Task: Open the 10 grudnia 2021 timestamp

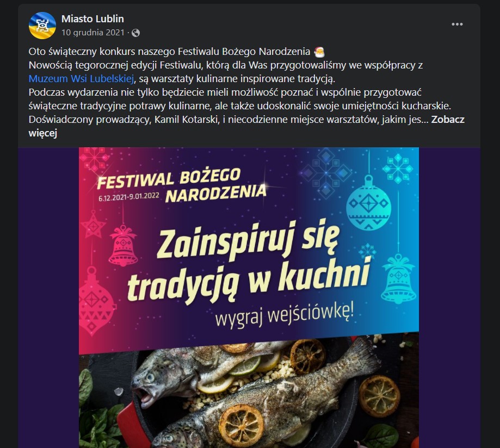Action: click(x=93, y=33)
